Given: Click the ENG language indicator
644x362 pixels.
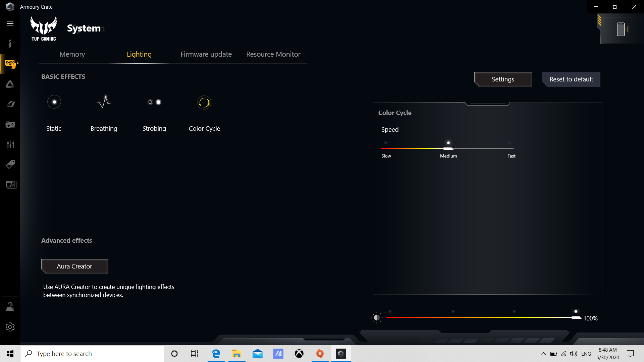Looking at the screenshot, I should pyautogui.click(x=586, y=354).
